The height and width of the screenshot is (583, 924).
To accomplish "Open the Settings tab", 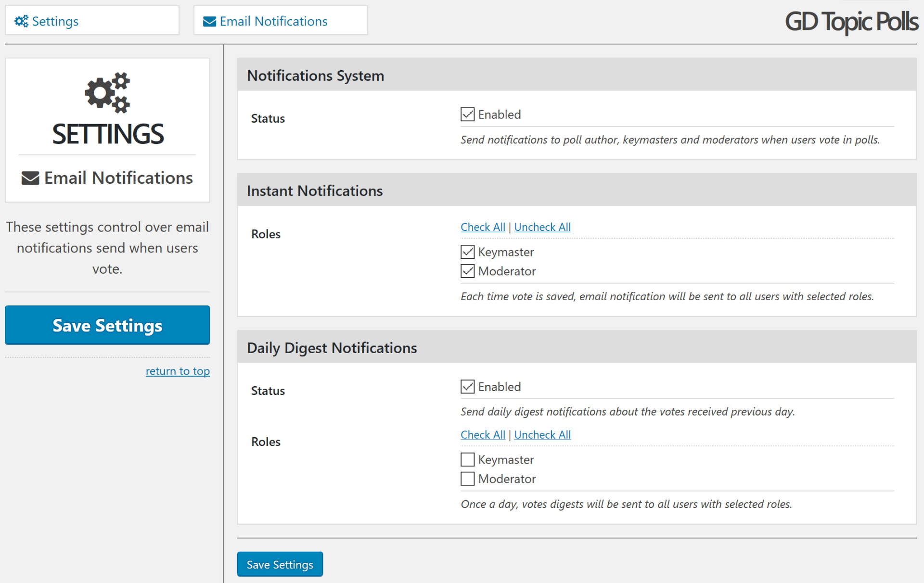I will click(92, 21).
